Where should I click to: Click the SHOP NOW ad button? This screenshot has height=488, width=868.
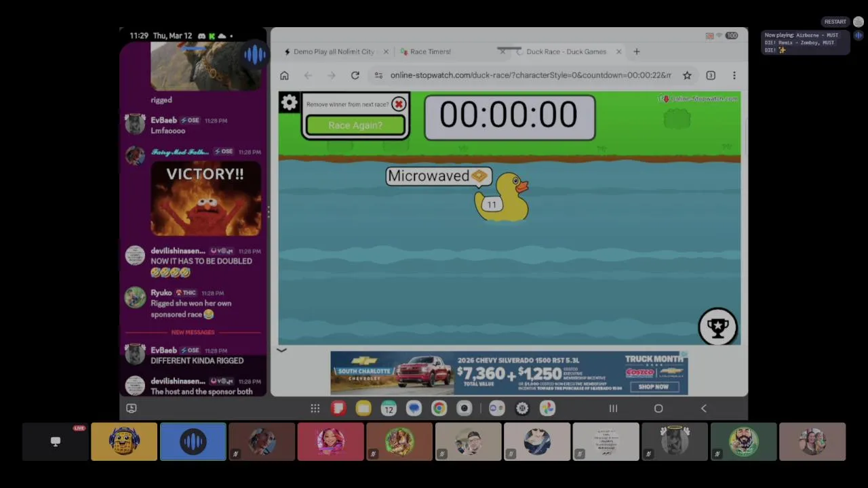[x=653, y=387]
